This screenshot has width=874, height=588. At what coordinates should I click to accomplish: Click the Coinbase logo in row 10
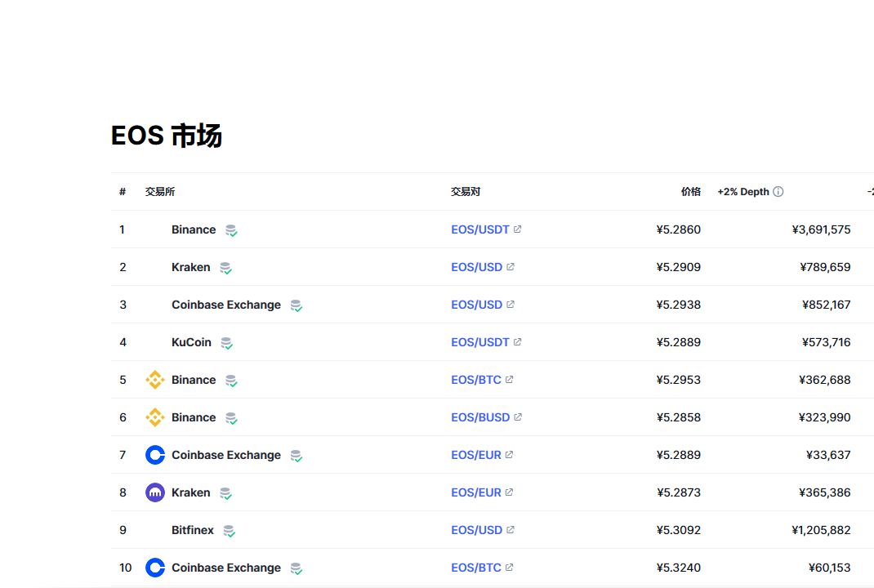[x=155, y=568]
